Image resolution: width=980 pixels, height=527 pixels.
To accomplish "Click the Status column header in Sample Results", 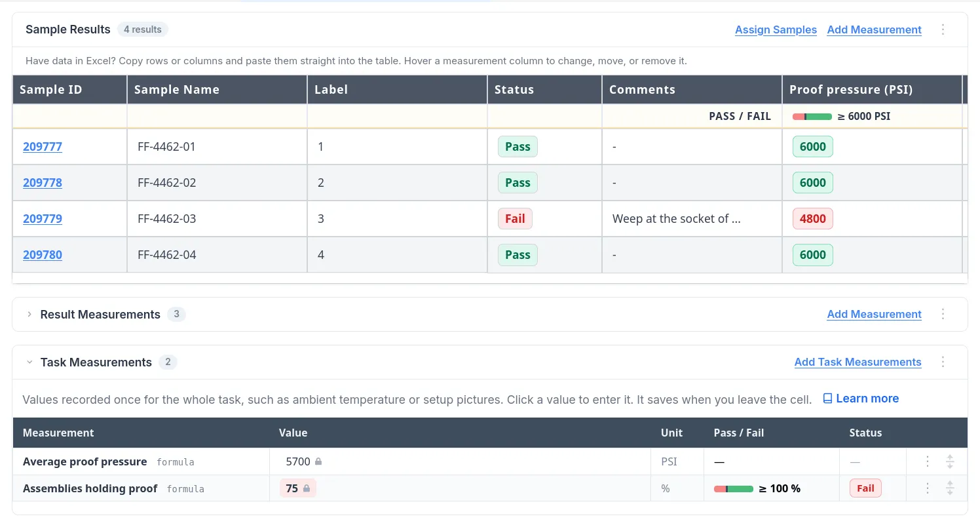I will 544,90.
